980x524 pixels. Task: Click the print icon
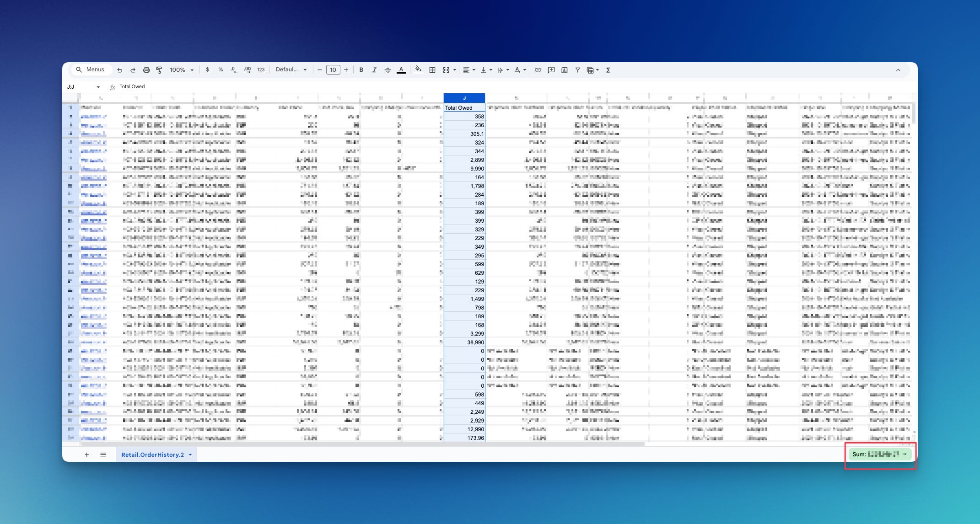[x=146, y=70]
